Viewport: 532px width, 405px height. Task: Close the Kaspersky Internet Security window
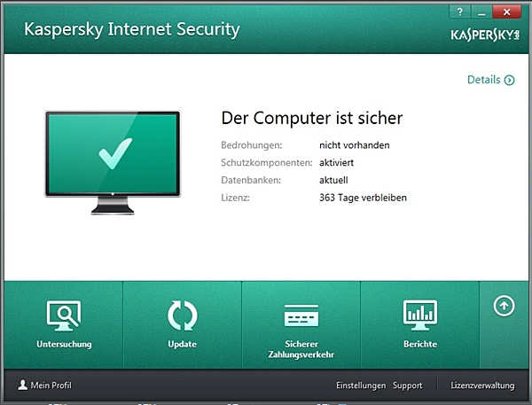point(506,12)
